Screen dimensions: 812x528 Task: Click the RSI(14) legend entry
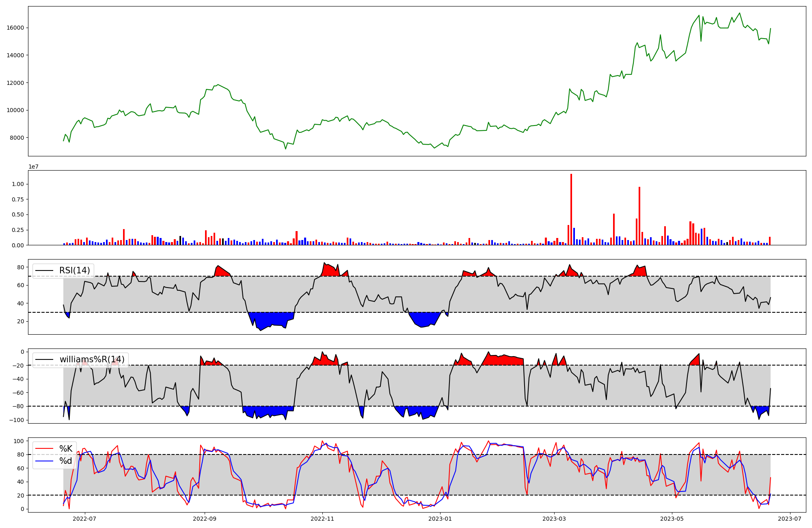pyautogui.click(x=74, y=270)
